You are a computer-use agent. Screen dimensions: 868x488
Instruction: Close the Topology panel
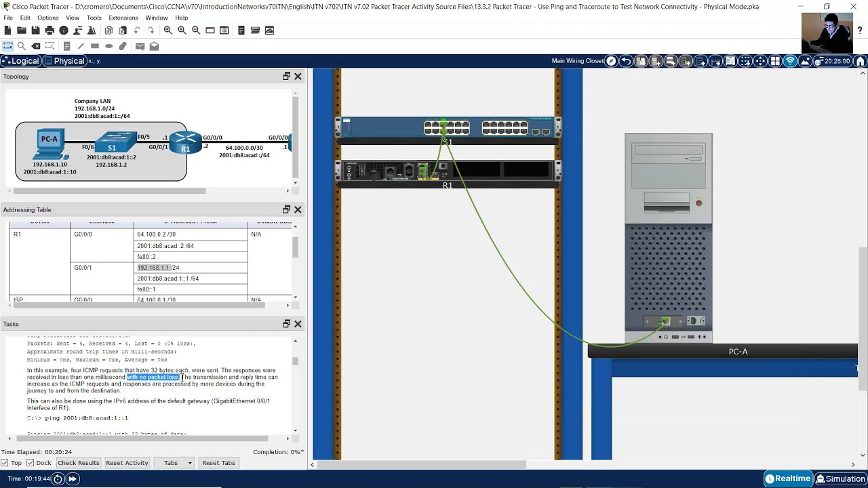point(298,77)
